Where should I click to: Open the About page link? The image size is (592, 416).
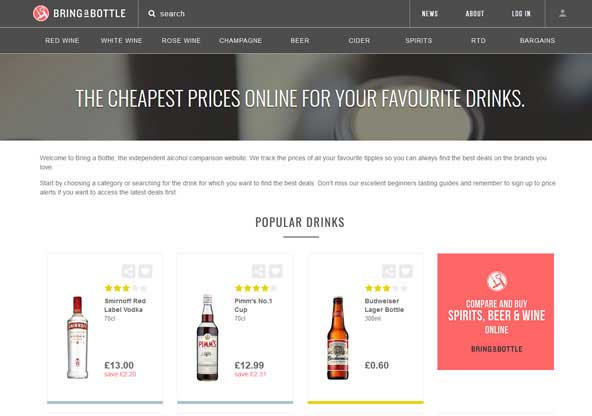pos(475,14)
